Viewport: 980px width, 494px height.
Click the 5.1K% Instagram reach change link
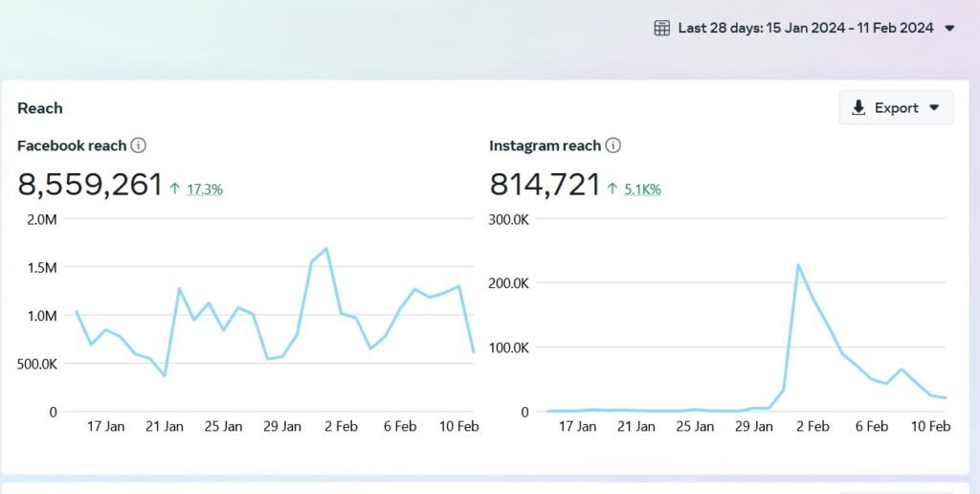642,190
